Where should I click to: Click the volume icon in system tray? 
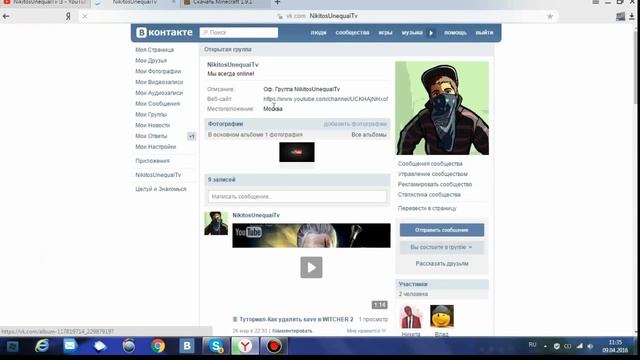[590, 346]
